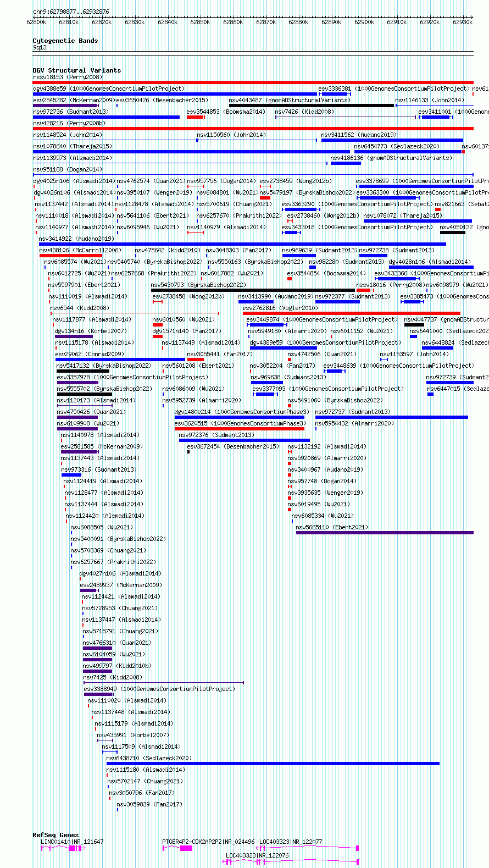489x868 pixels.
Task: Select nsv475642 (Kidd2010) label
Action: (x=168, y=251)
